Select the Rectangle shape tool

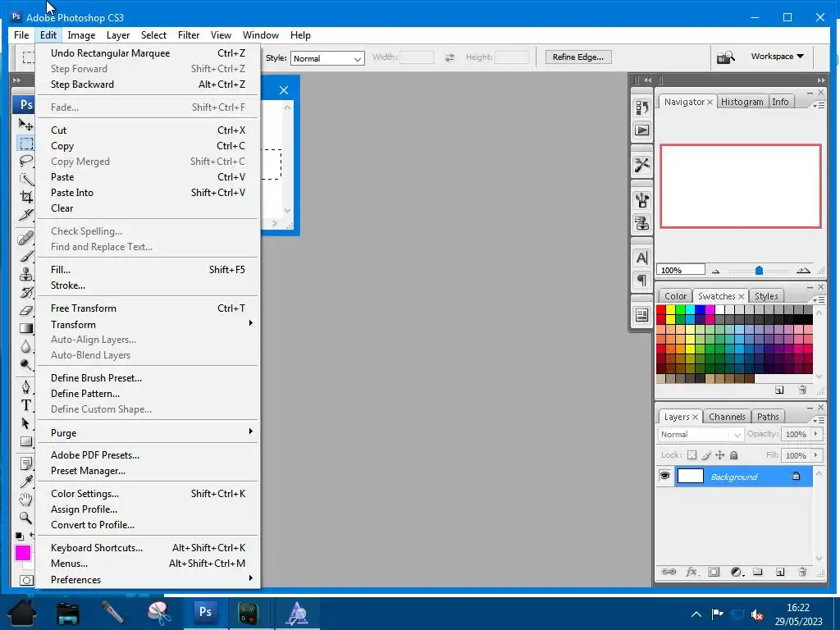click(x=25, y=441)
